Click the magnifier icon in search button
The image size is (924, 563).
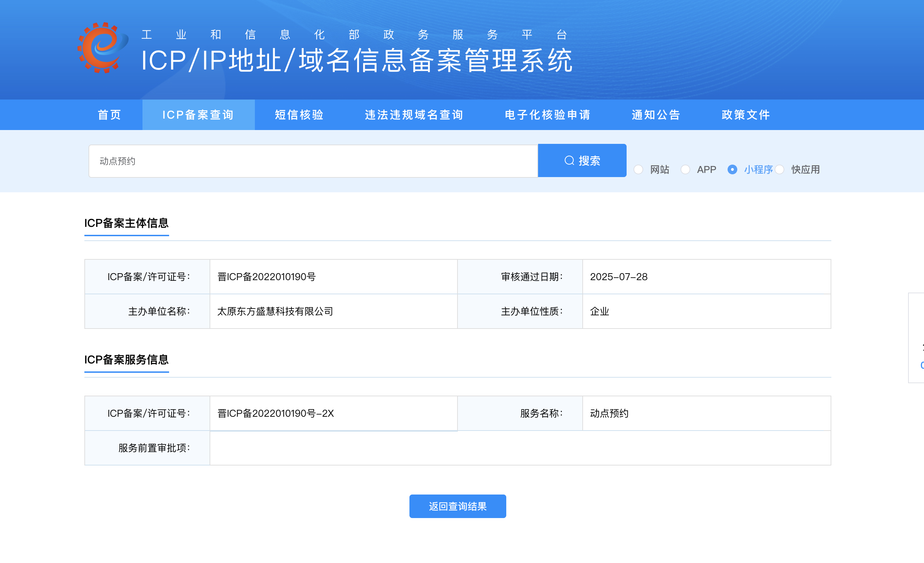click(569, 160)
